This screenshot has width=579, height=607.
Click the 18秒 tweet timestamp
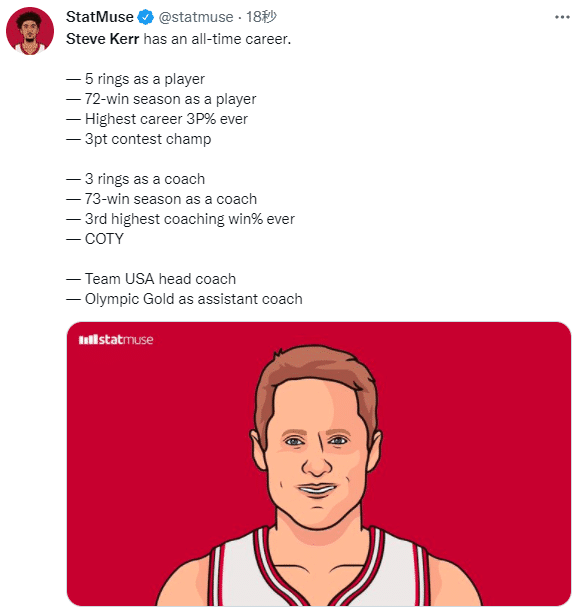click(x=261, y=17)
